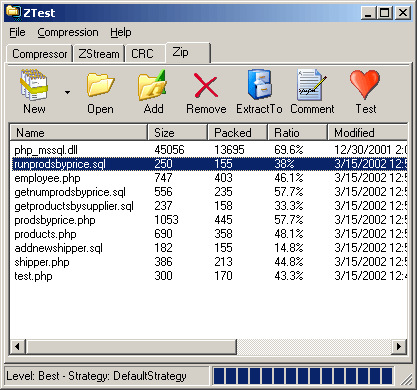The image size is (417, 390).
Task: Click packed value 445
Action: 223,220
